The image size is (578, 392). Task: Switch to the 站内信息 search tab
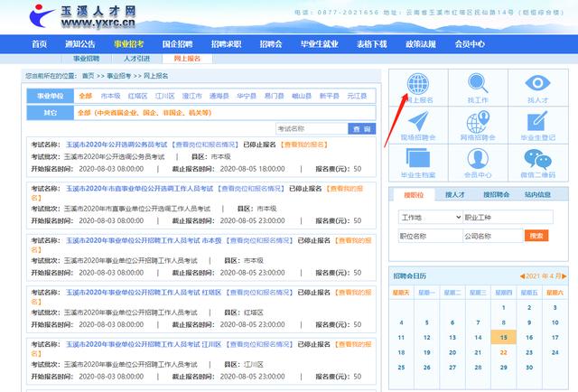coord(537,195)
